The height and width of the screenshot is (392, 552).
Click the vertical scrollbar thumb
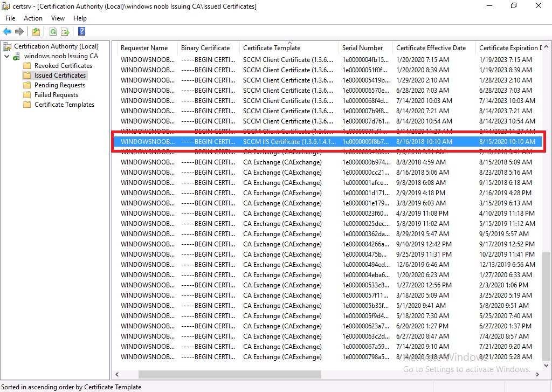tap(546, 306)
